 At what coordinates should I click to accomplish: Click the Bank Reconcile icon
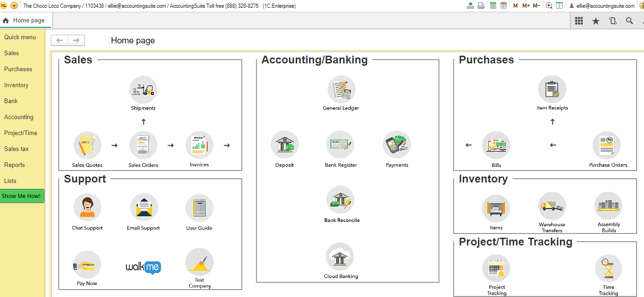coord(340,200)
